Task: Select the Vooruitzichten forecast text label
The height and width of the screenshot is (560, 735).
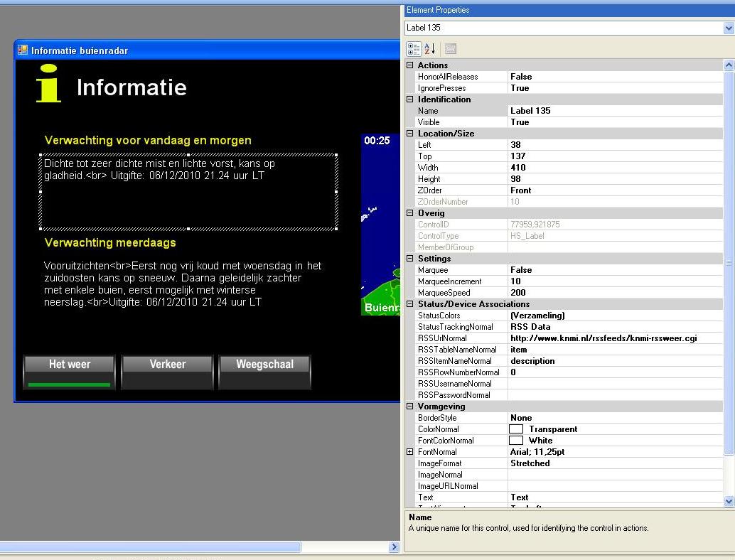Action: pos(183,284)
